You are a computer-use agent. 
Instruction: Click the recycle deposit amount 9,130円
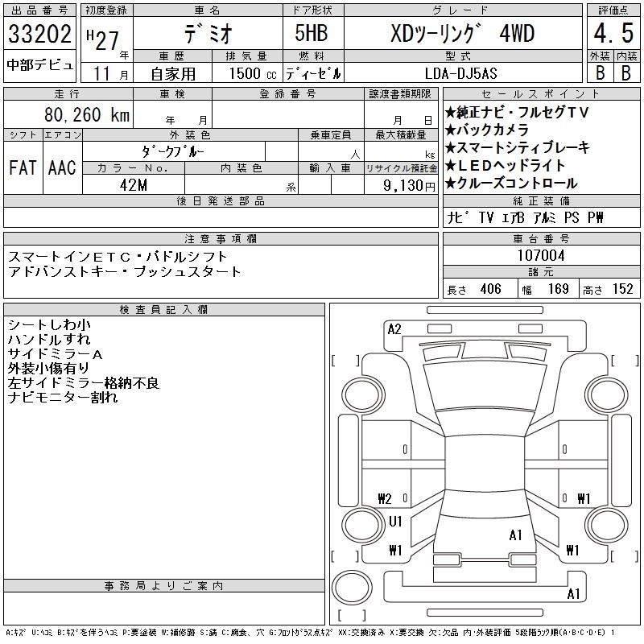411,185
